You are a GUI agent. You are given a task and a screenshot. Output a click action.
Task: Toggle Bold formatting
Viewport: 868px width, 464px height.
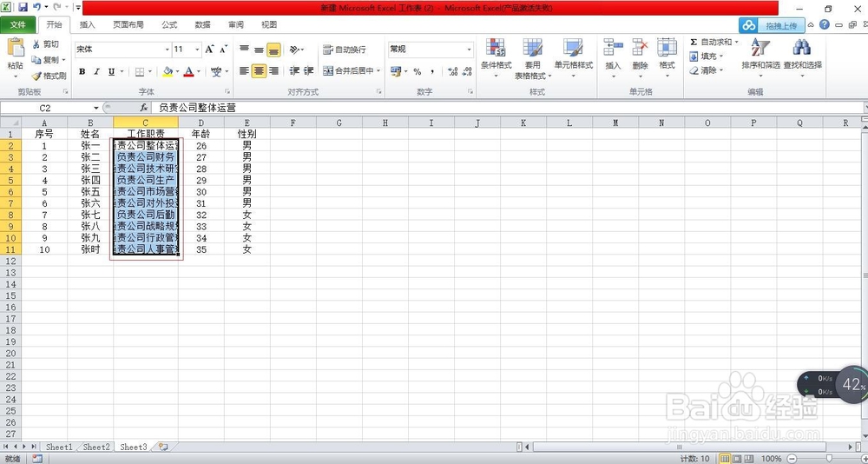point(82,71)
